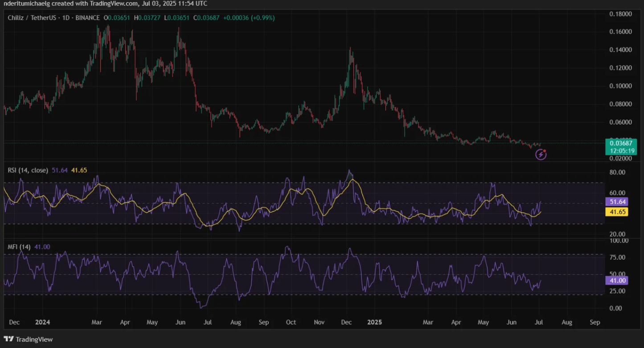The height and width of the screenshot is (348, 644).
Task: Click the yellow 41.65 RSI average label
Action: coord(616,212)
